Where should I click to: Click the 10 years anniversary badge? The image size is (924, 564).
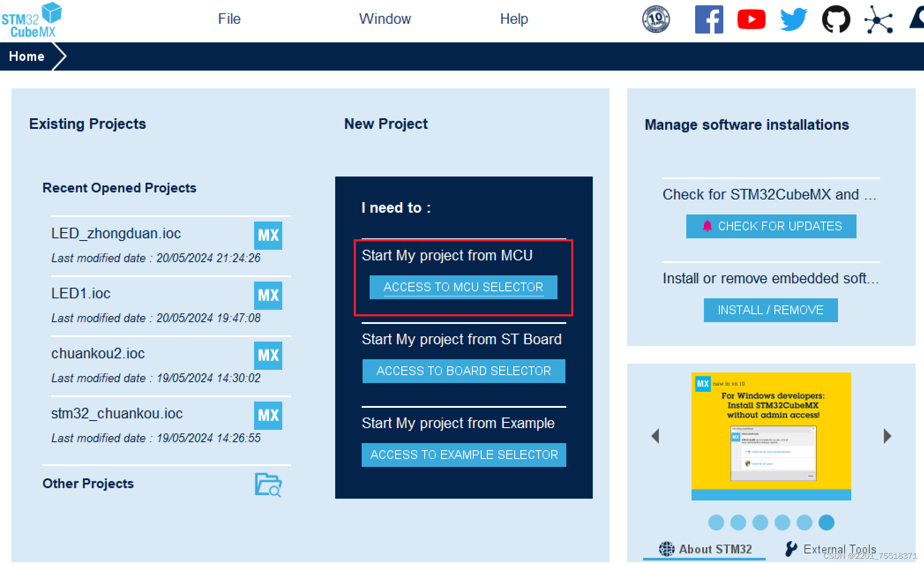pyautogui.click(x=656, y=19)
